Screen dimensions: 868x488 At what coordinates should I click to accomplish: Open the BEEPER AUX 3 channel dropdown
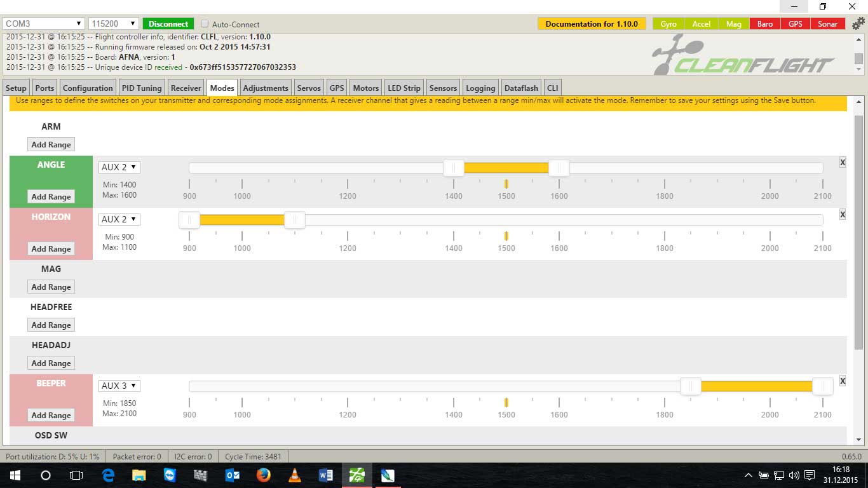point(119,386)
